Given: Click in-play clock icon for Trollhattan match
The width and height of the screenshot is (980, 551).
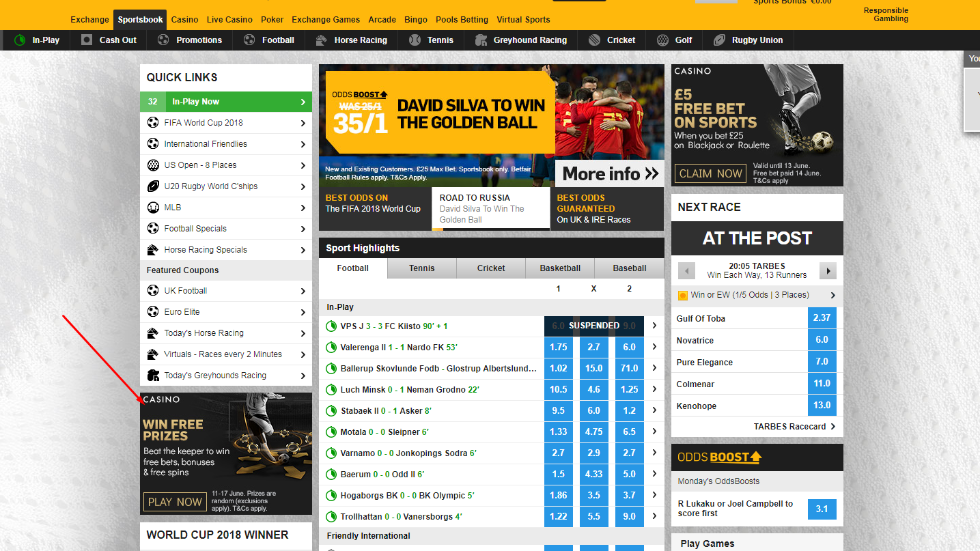Looking at the screenshot, I should pos(332,517).
